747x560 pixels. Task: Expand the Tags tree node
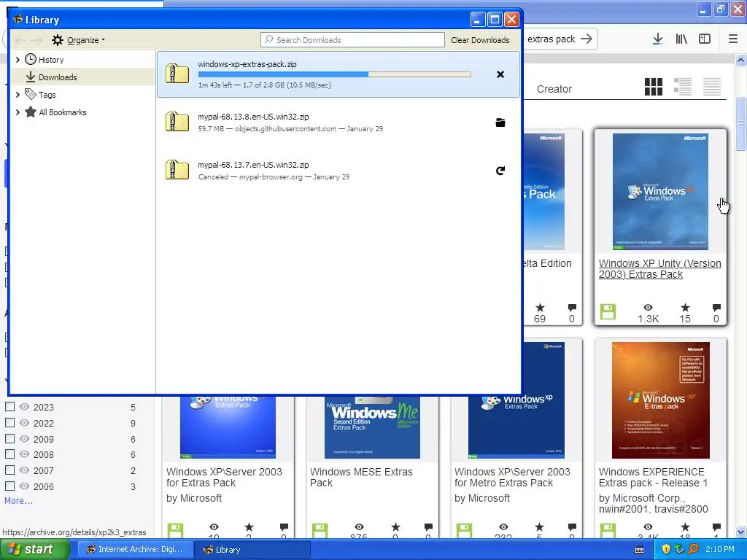[x=18, y=95]
